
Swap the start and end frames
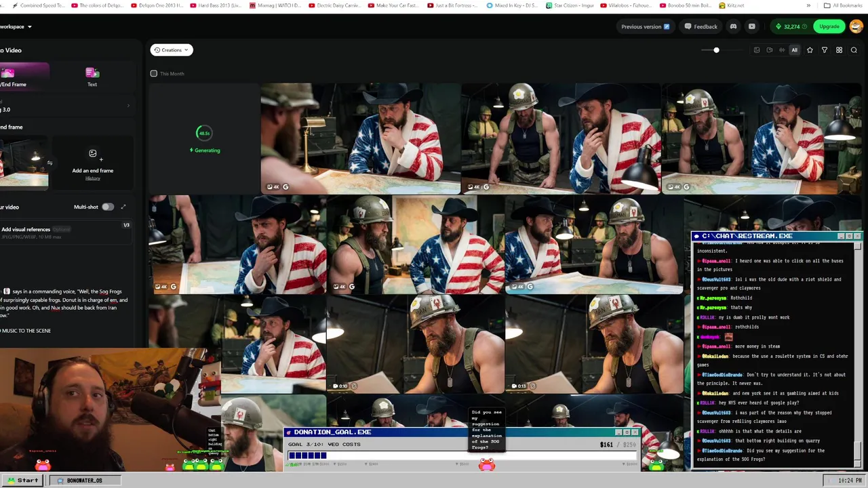click(x=50, y=163)
